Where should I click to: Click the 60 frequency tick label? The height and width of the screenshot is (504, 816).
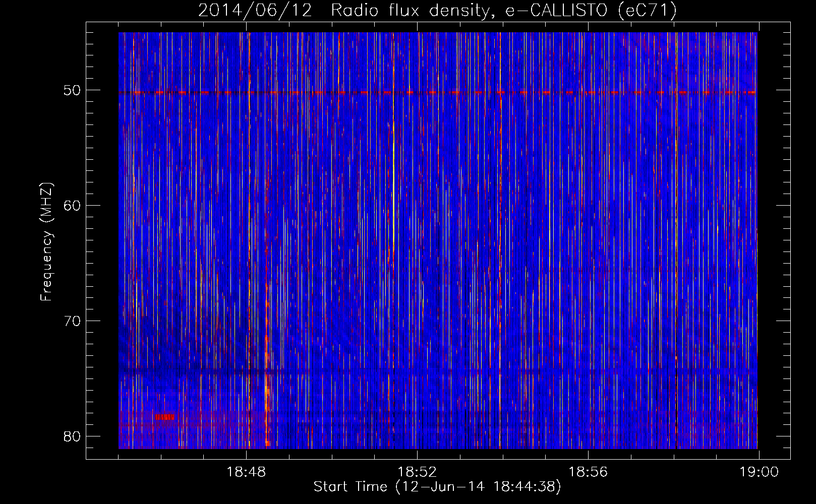72,206
